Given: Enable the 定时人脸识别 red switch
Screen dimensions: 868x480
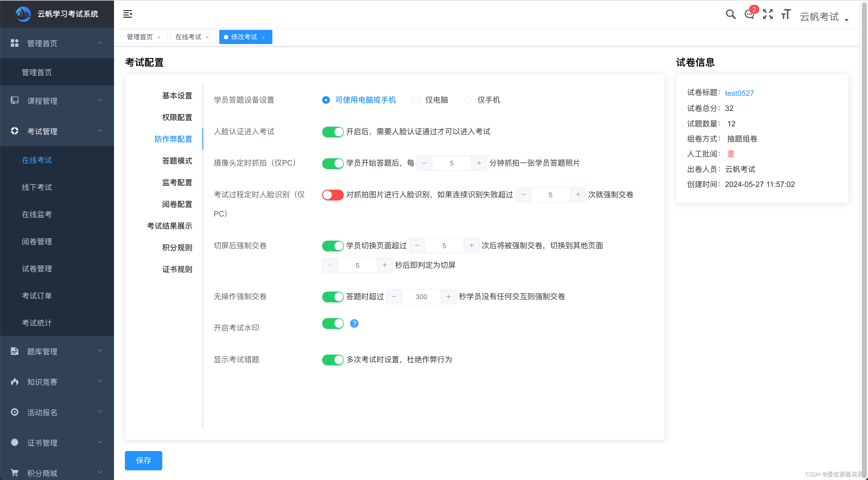Looking at the screenshot, I should [333, 195].
